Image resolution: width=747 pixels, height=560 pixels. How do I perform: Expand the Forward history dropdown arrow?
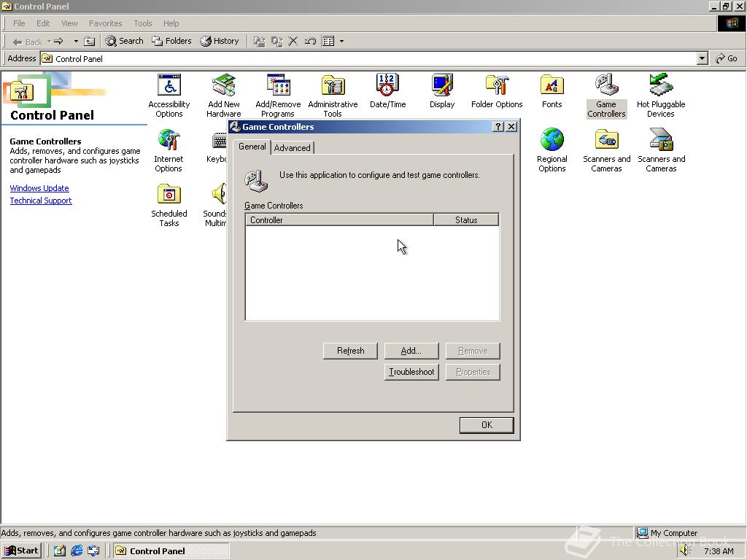[76, 42]
